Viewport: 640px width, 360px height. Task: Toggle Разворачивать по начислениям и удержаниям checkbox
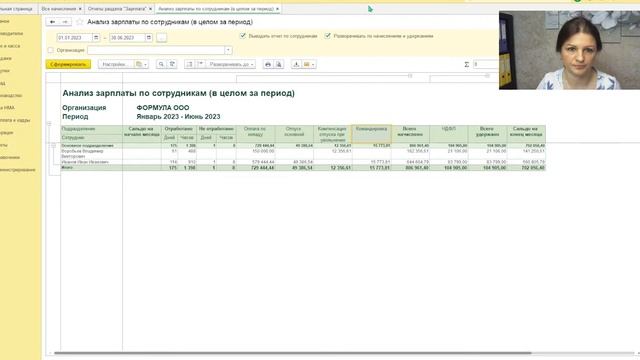(327, 36)
